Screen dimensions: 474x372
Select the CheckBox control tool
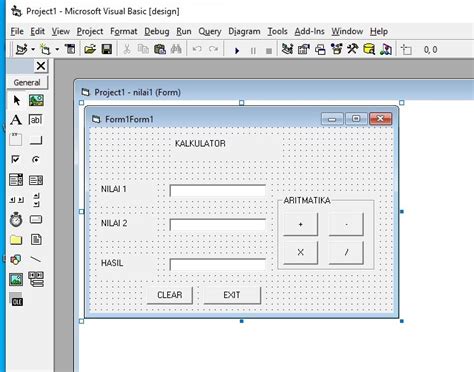[x=16, y=159]
